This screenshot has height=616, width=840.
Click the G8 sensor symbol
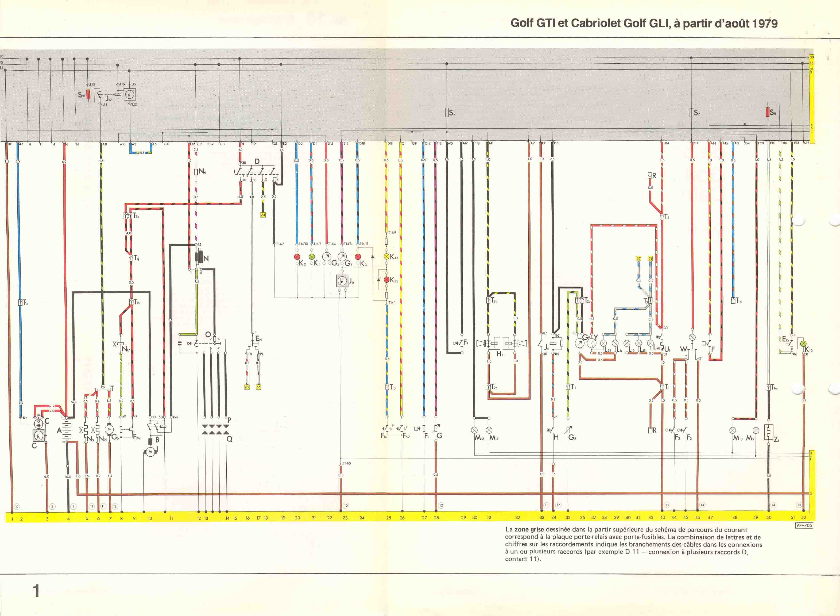pyautogui.click(x=568, y=430)
